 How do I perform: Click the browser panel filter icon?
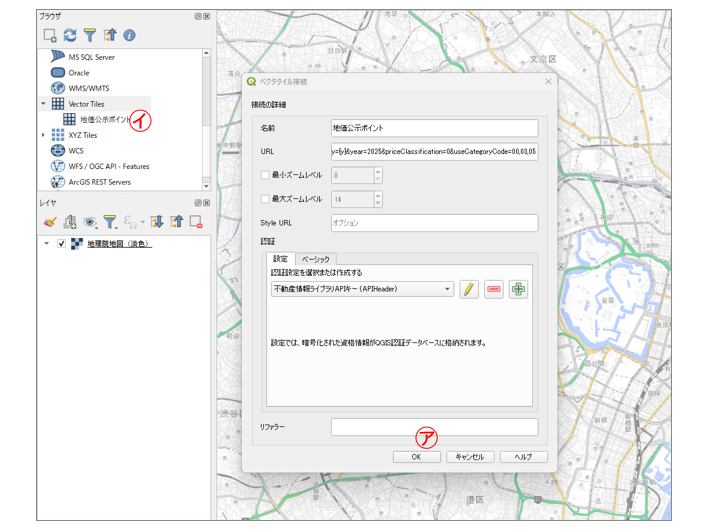click(90, 35)
